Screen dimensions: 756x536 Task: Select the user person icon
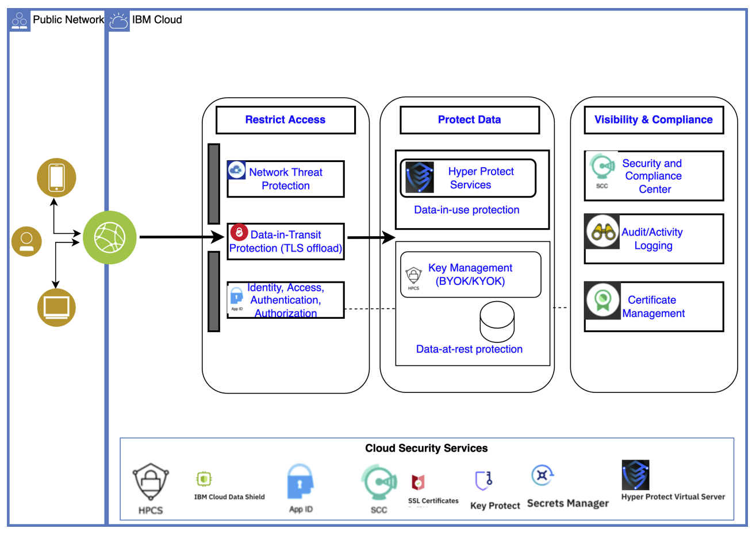click(26, 241)
